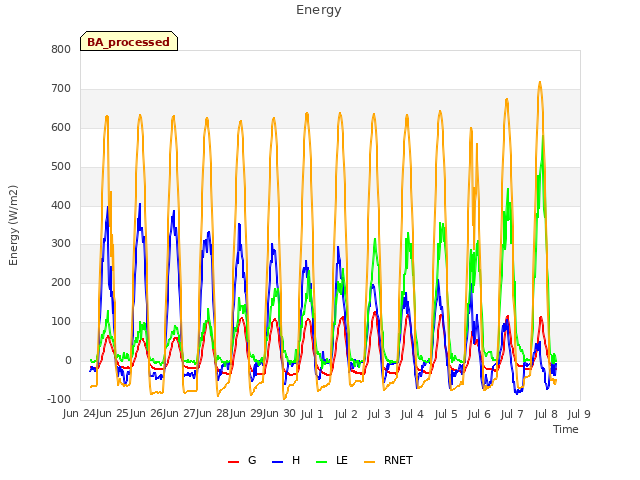Click the -100 y-axis tick label

[x=59, y=399]
